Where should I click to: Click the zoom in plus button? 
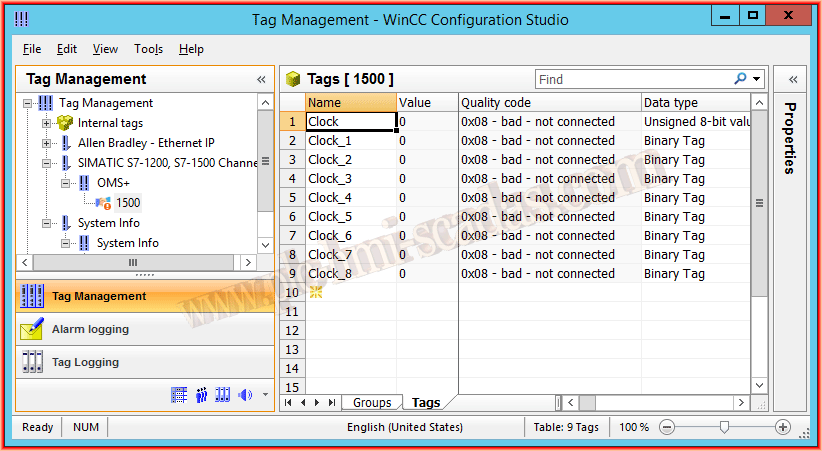783,427
